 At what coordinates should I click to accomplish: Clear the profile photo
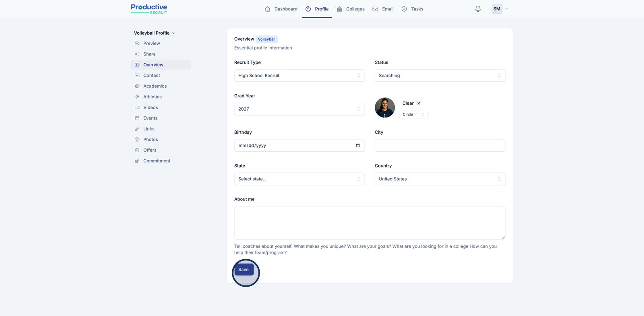pyautogui.click(x=411, y=103)
